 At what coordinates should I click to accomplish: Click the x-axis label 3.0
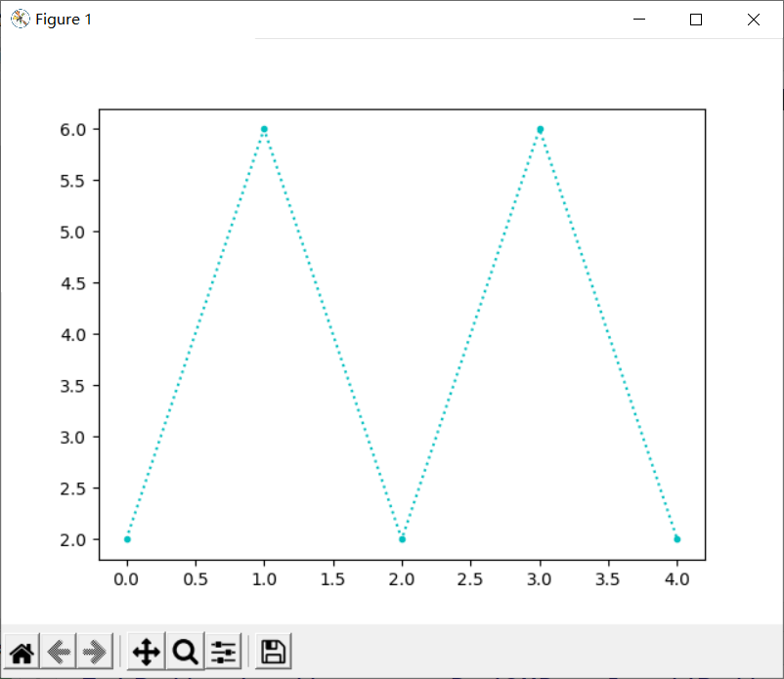539,579
